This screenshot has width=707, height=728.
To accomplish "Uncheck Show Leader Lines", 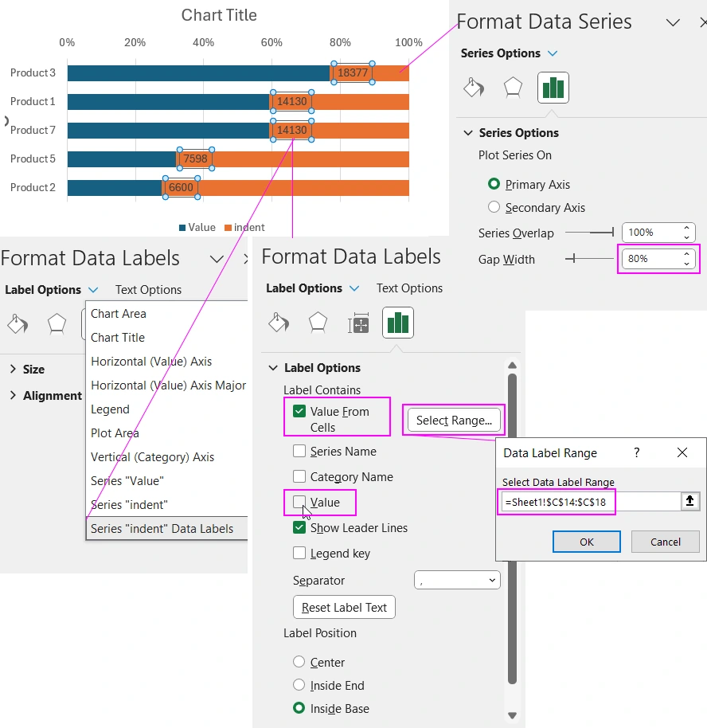I will [300, 527].
